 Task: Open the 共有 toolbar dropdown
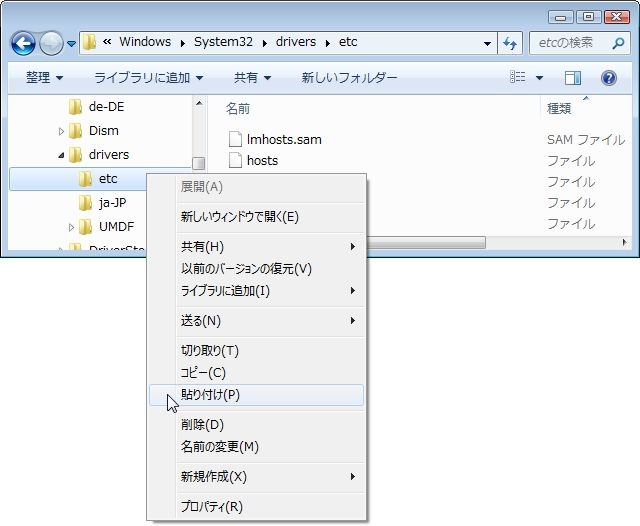coord(252,78)
